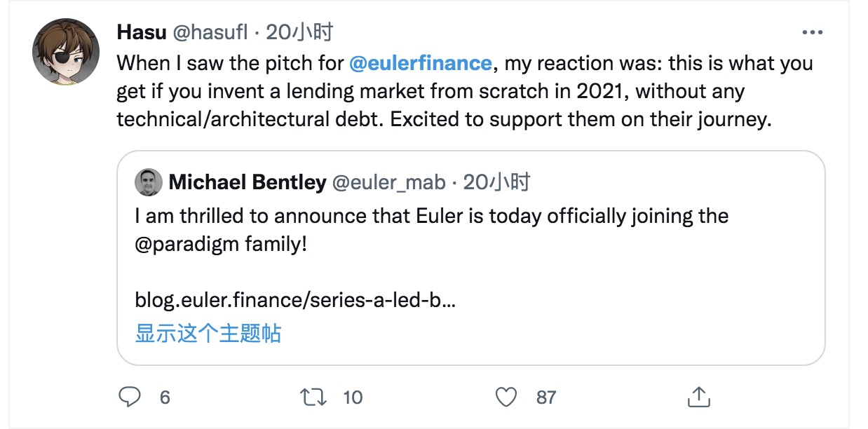Viewport: 868px width, 429px height.
Task: Open the three-dot more options menu
Action: click(812, 32)
